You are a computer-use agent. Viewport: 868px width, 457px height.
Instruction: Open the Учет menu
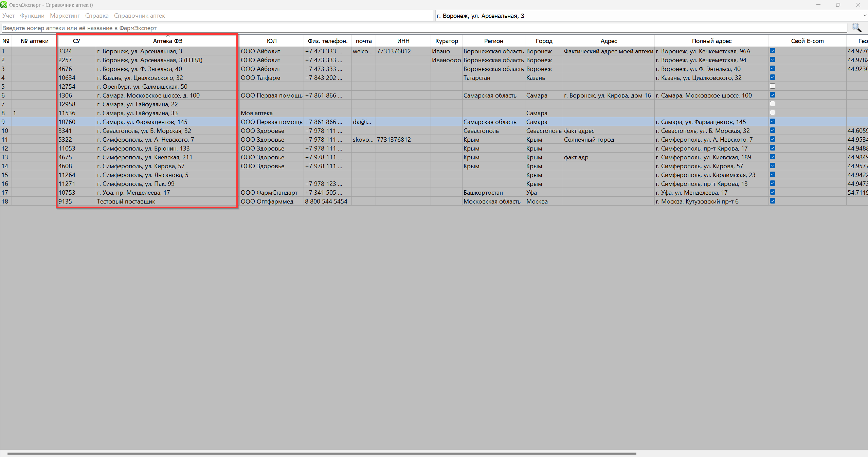coord(8,16)
